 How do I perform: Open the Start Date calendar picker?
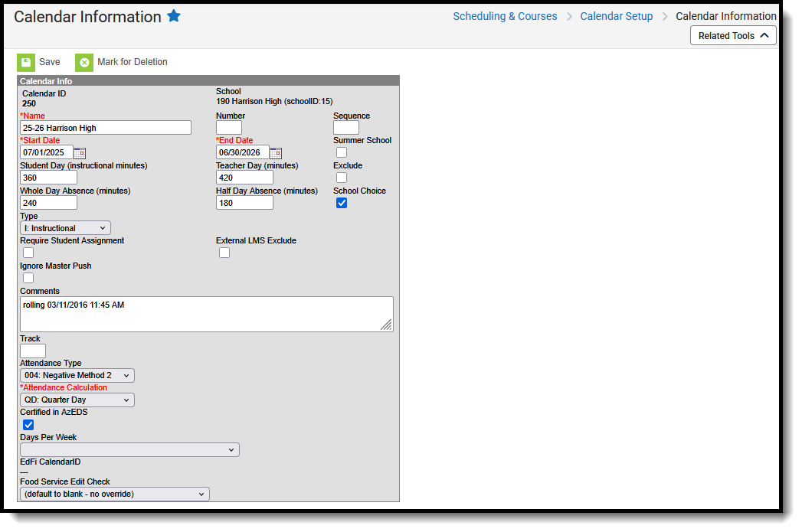pyautogui.click(x=80, y=152)
